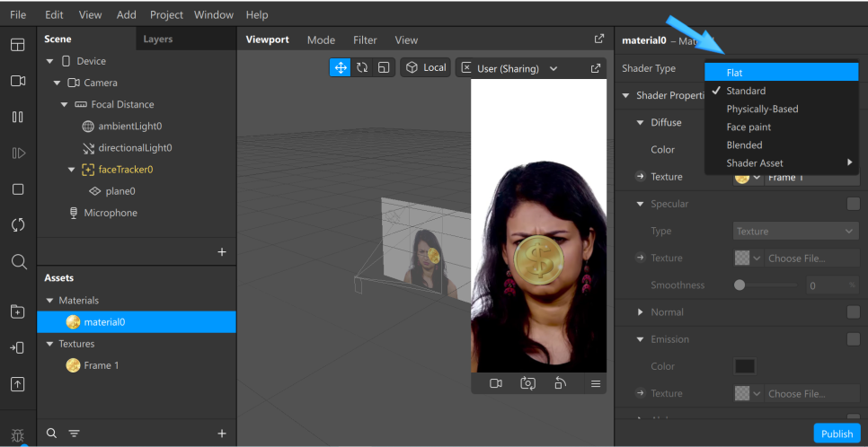The image size is (868, 447).
Task: Select material0 in Assets
Action: click(137, 322)
